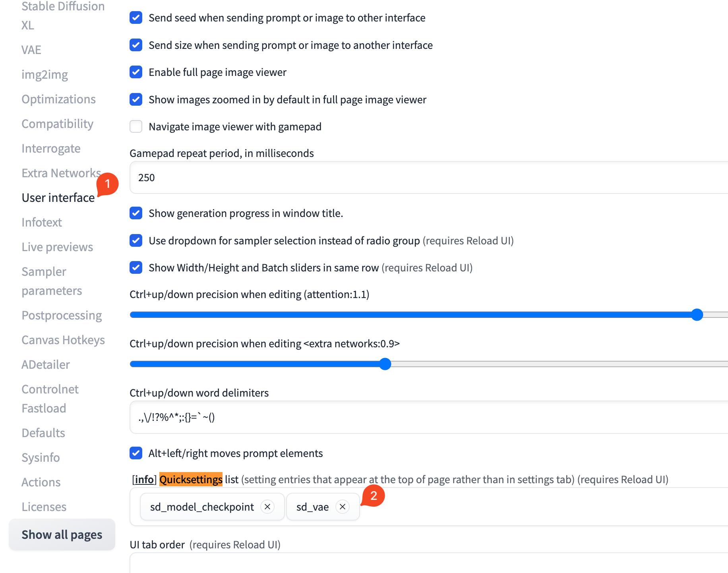Toggle Show generation progress in window title
Image resolution: width=728 pixels, height=573 pixels.
[136, 213]
